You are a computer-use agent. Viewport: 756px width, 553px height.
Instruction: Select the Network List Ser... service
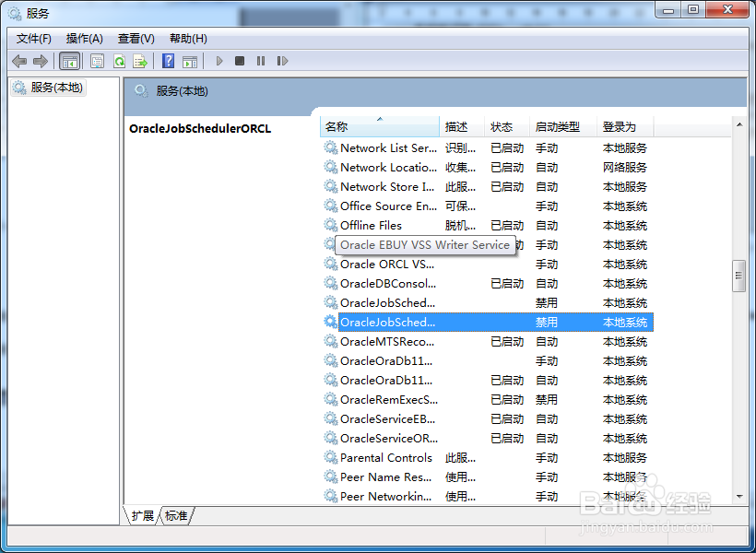pos(487,148)
